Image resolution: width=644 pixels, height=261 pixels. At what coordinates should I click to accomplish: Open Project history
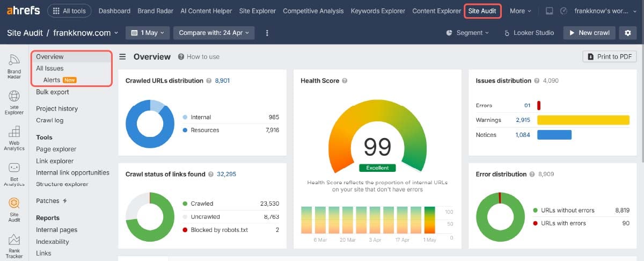[x=57, y=108]
